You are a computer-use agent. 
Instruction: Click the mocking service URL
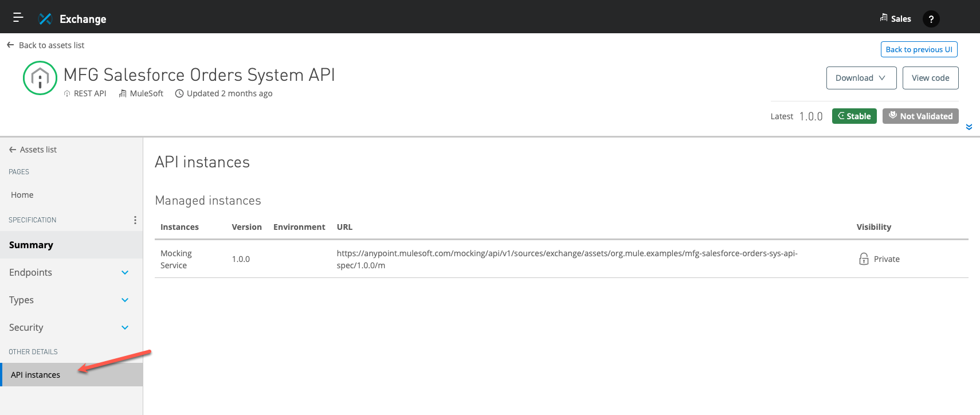pyautogui.click(x=567, y=259)
